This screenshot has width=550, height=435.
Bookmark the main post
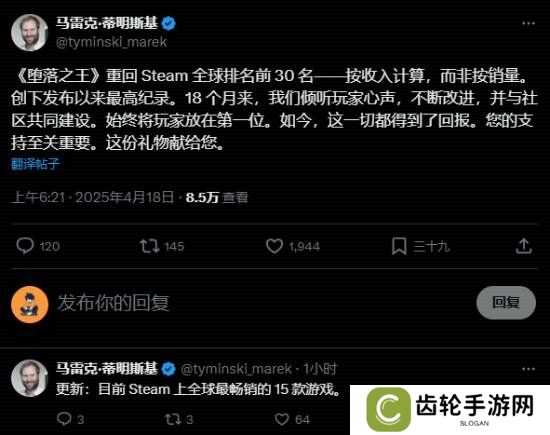click(399, 246)
